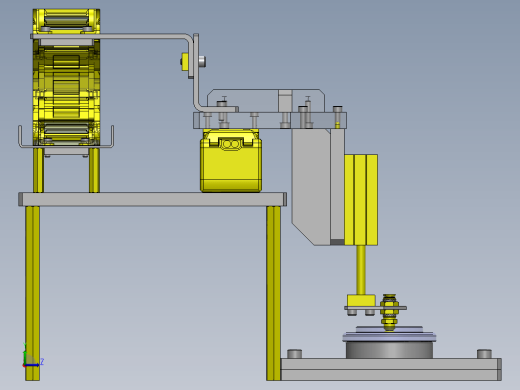
Task: Select the gray horizontal table top plate
Action: [152, 199]
